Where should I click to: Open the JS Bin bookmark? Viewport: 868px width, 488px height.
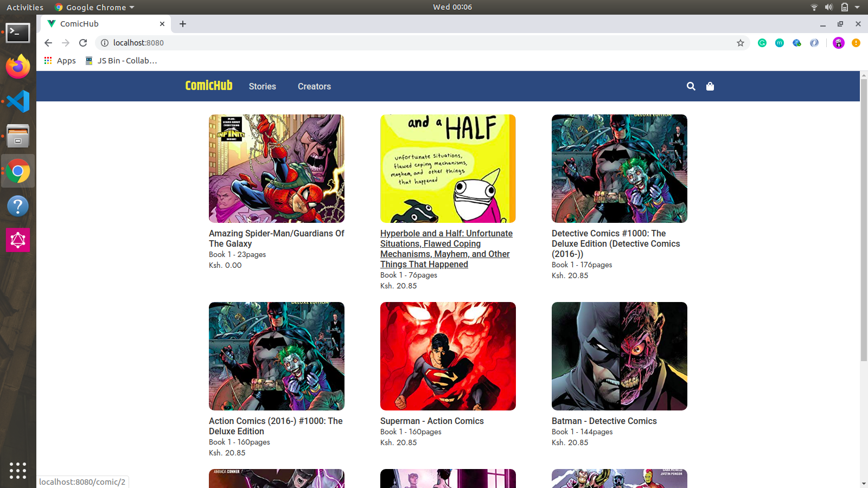pos(121,61)
